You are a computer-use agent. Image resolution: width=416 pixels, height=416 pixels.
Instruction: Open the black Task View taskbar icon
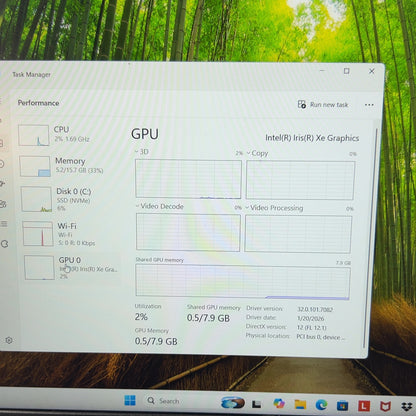(256, 404)
